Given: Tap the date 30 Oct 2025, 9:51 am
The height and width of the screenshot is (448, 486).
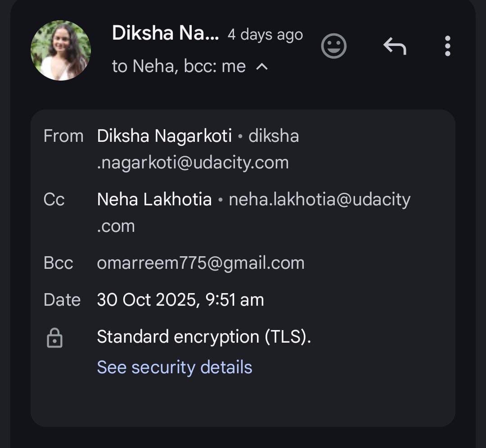Looking at the screenshot, I should tap(180, 300).
